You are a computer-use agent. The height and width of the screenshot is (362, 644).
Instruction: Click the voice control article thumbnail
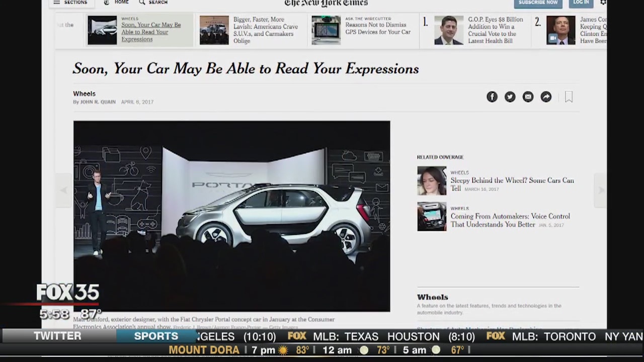point(431,216)
